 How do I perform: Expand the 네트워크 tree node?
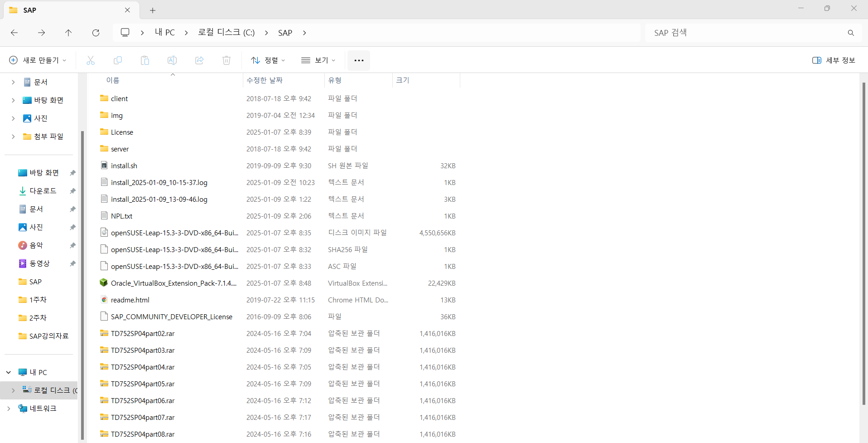tap(9, 409)
